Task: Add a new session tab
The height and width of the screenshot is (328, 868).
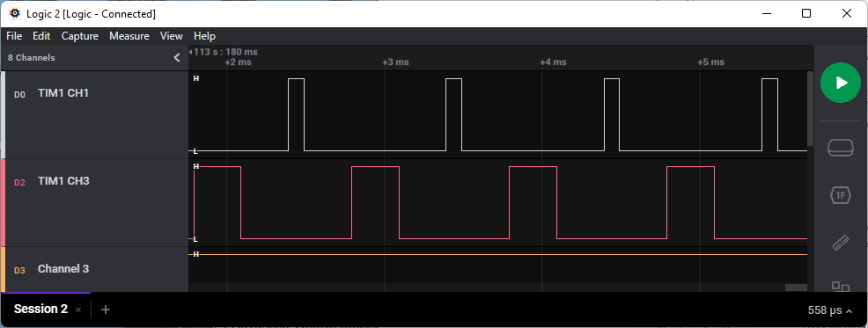Action: 106,310
